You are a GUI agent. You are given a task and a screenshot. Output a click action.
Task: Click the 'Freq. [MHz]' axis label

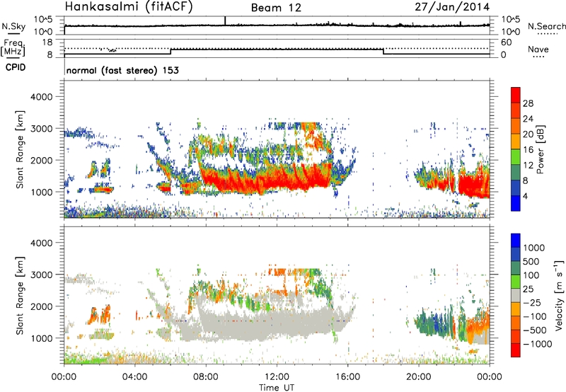tap(13, 48)
